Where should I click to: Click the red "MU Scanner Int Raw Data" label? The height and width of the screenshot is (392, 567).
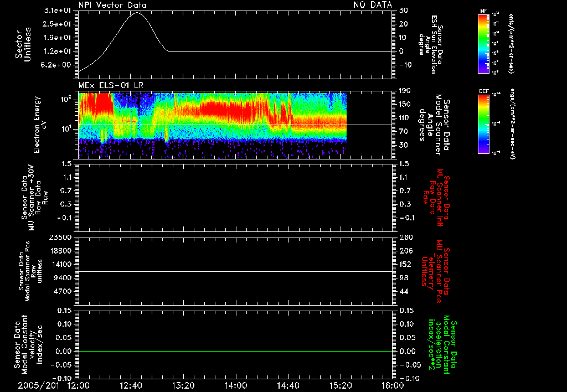[437, 198]
